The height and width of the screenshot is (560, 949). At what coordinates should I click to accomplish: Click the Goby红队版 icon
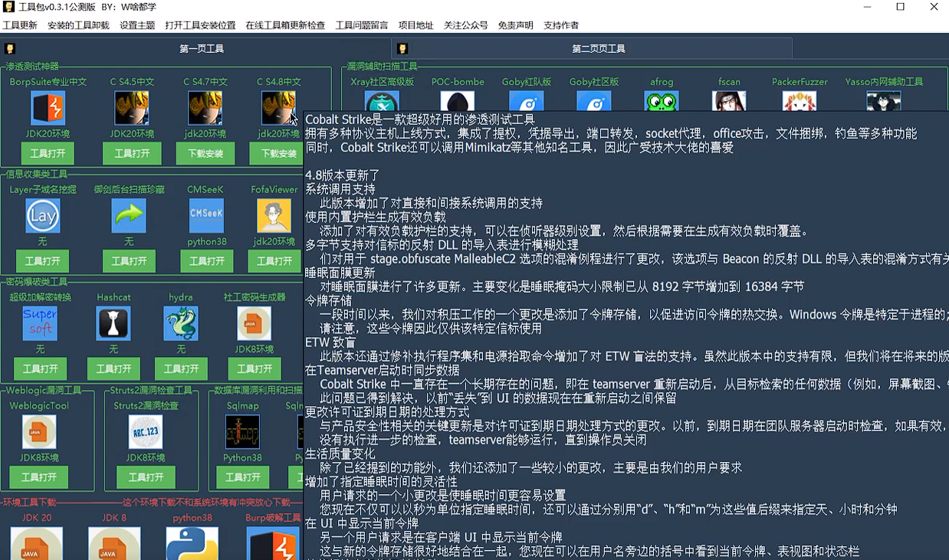(x=526, y=101)
